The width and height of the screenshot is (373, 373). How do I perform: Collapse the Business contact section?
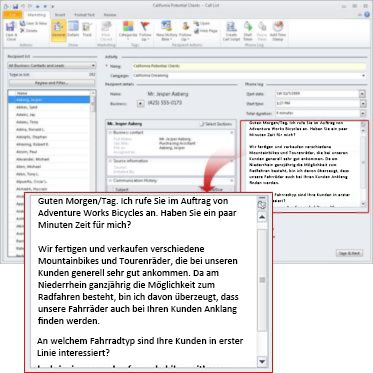(232, 133)
